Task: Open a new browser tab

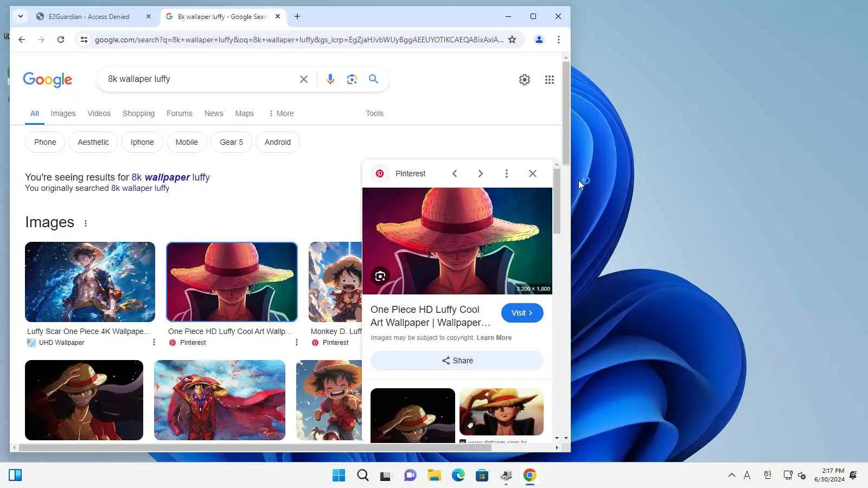Action: (297, 16)
